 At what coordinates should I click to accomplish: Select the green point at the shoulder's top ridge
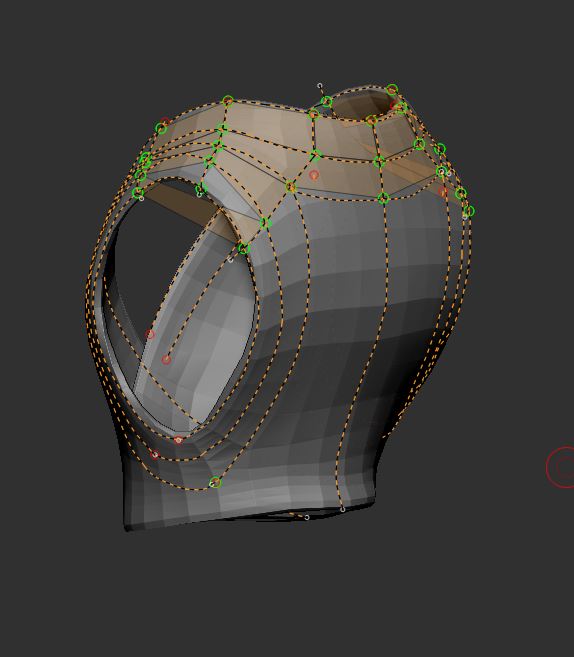228,101
